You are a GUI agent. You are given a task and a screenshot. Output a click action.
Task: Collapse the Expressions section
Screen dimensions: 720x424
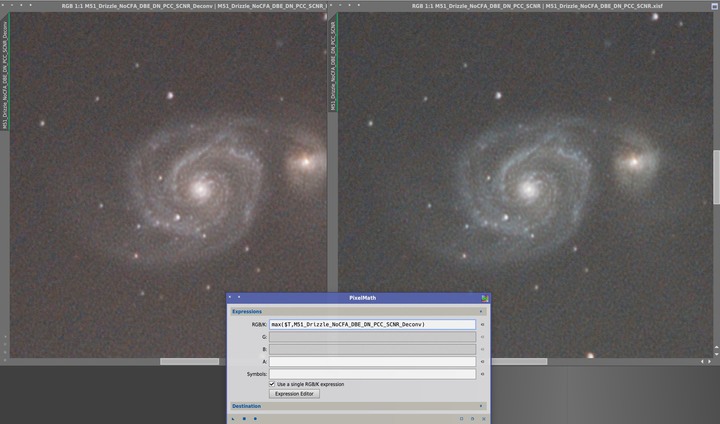coord(481,311)
